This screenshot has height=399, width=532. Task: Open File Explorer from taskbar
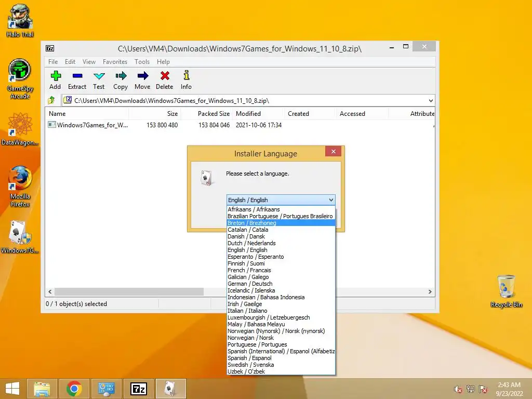[x=42, y=389]
